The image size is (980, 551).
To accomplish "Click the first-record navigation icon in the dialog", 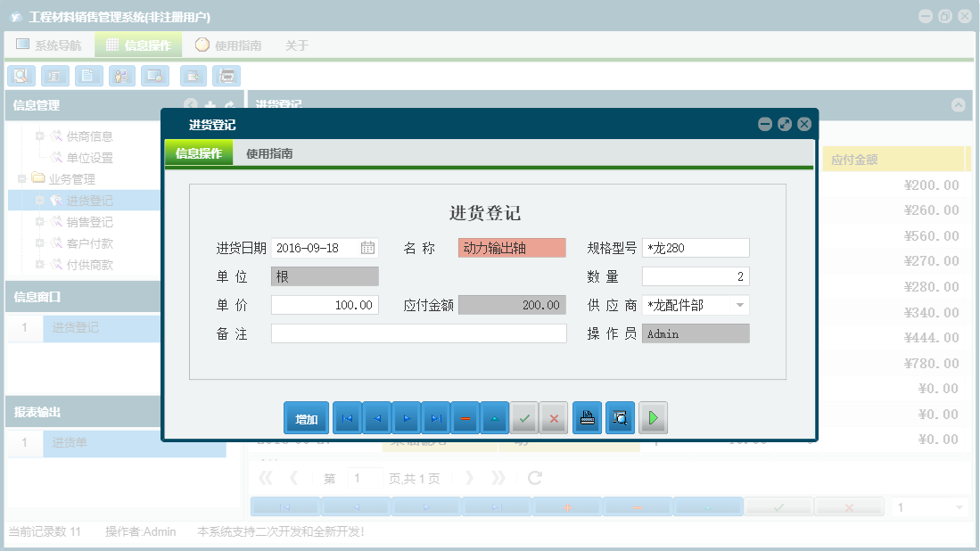I will pos(346,416).
